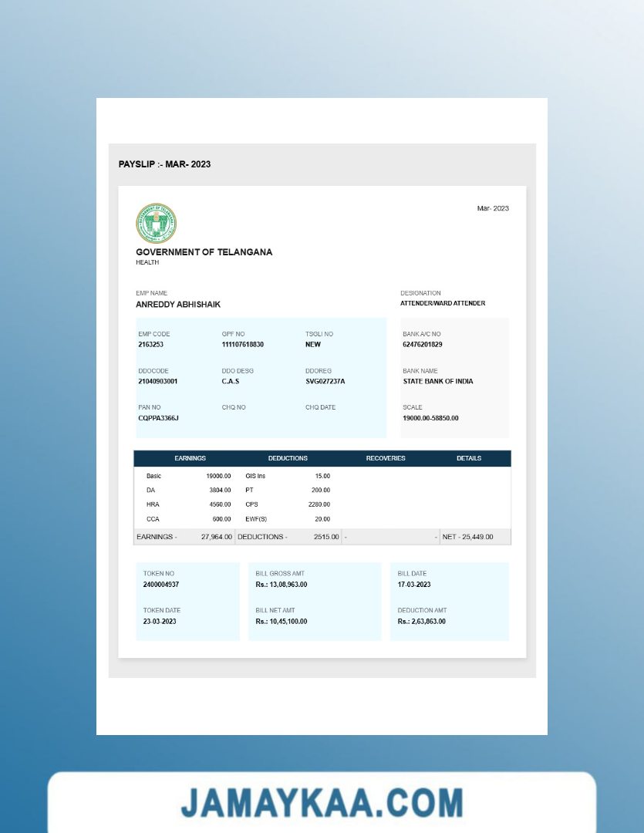This screenshot has height=833, width=644.
Task: Select the DEDUCTIONS column header
Action: (288, 458)
